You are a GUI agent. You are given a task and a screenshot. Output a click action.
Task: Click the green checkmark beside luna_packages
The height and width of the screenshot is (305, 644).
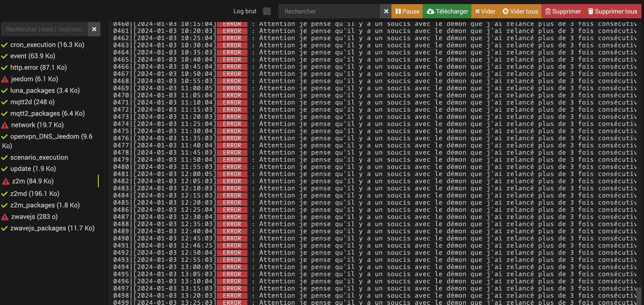click(4, 91)
